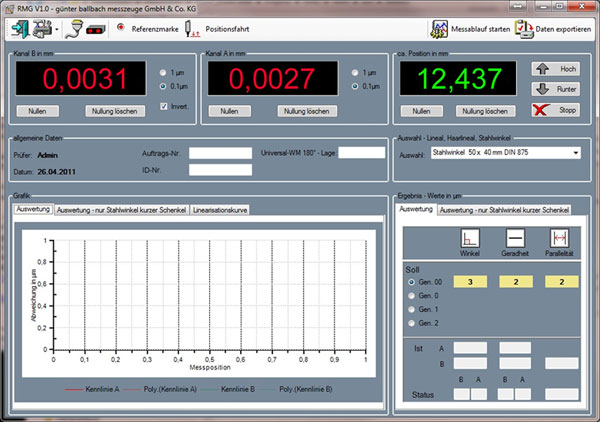Image resolution: width=600 pixels, height=422 pixels.
Task: Click the Geradheit straightness icon
Action: tap(515, 240)
